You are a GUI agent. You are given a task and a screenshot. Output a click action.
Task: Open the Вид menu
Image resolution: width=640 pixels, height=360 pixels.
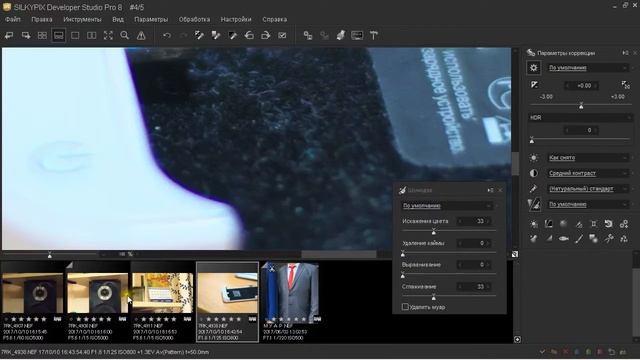pos(118,19)
